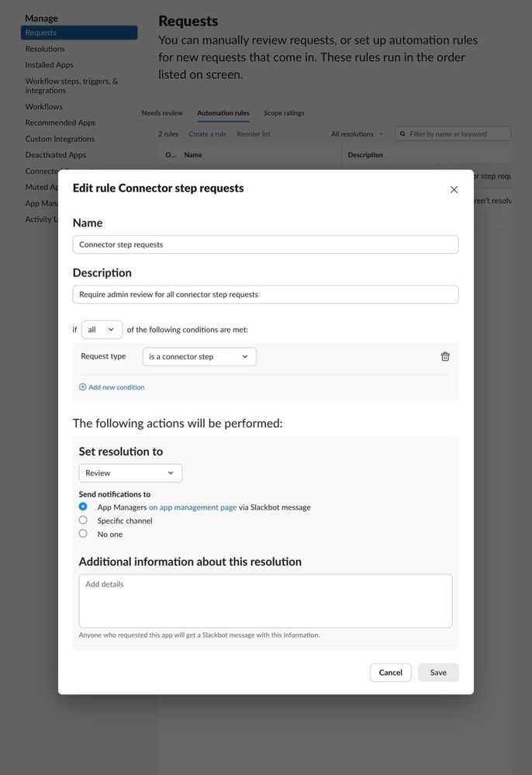
Task: Choose the Specific channel radio option
Action: pos(83,520)
